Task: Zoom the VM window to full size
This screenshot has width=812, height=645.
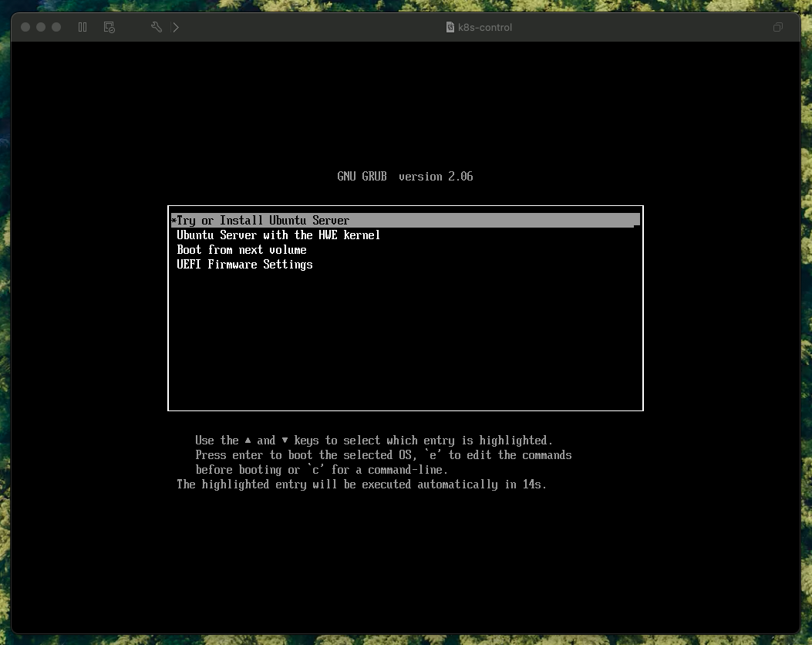Action: [56, 28]
